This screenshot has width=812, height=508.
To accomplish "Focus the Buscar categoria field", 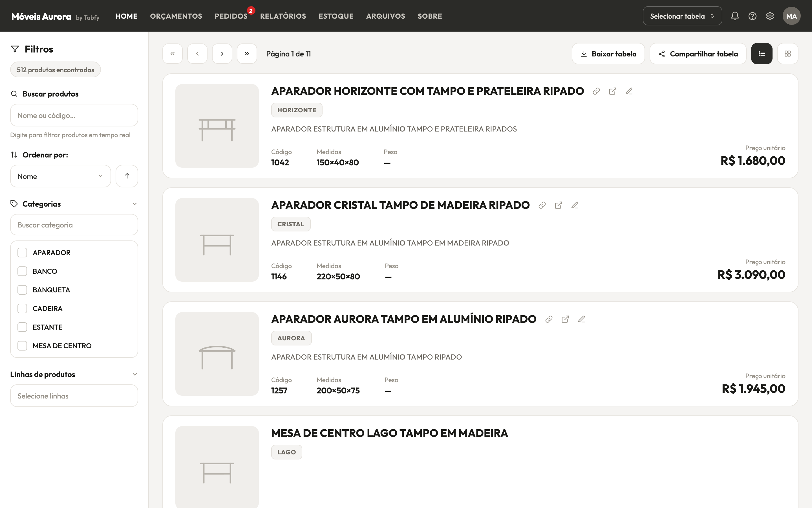I will click(x=74, y=225).
